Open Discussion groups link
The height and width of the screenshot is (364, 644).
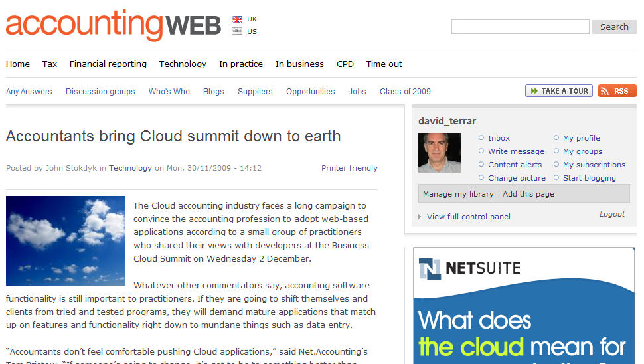pos(100,92)
